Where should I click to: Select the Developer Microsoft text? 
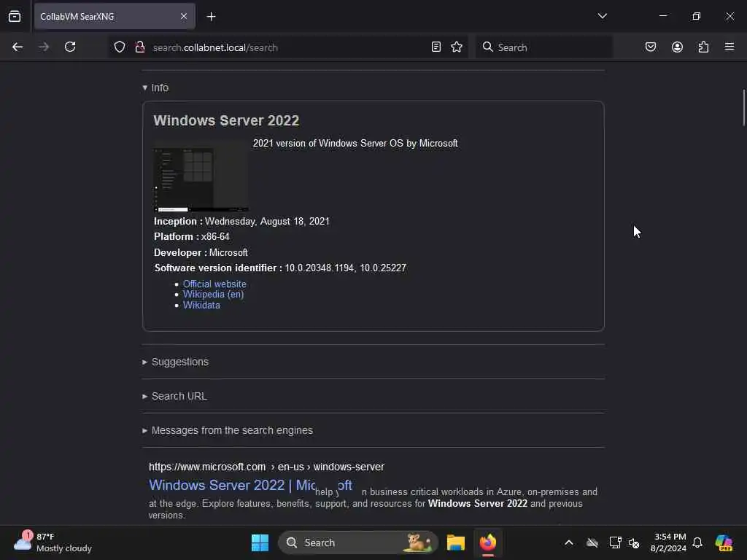[x=201, y=253]
